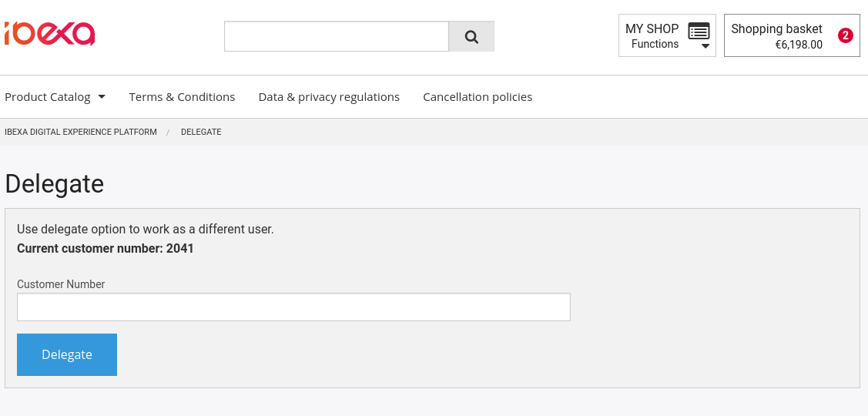
Task: Click the My Shop list icon
Action: 699,31
